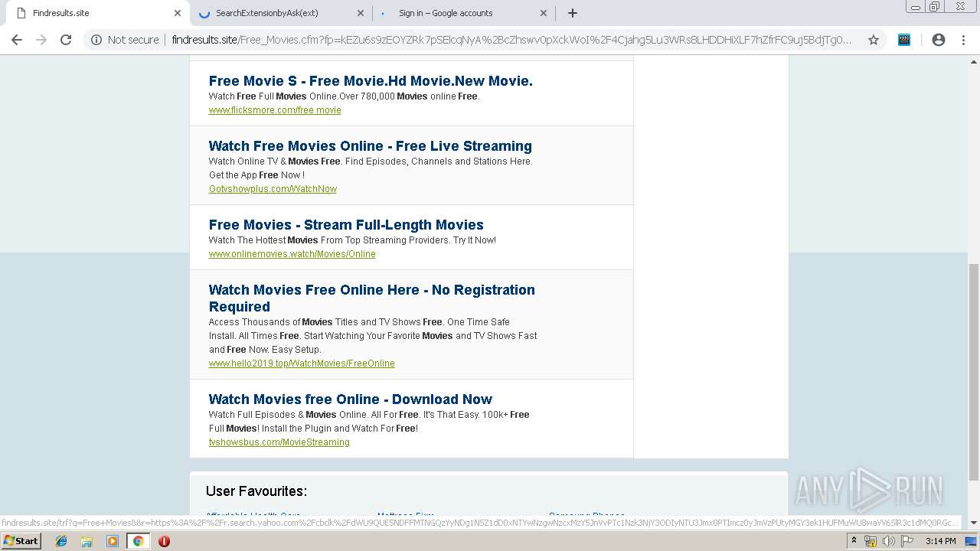Open Free Movie S - Free Movie.Hd Movie link
Image resolution: width=980 pixels, height=551 pixels.
pos(371,81)
